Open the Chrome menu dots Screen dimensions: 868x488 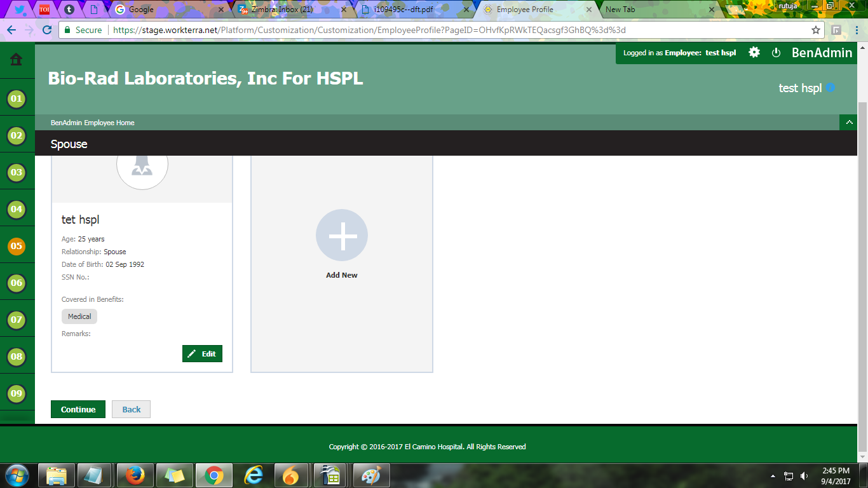[855, 30]
